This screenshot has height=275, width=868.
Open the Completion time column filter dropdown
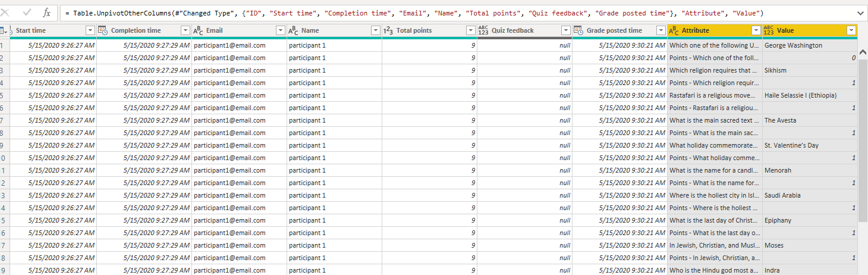tap(185, 30)
